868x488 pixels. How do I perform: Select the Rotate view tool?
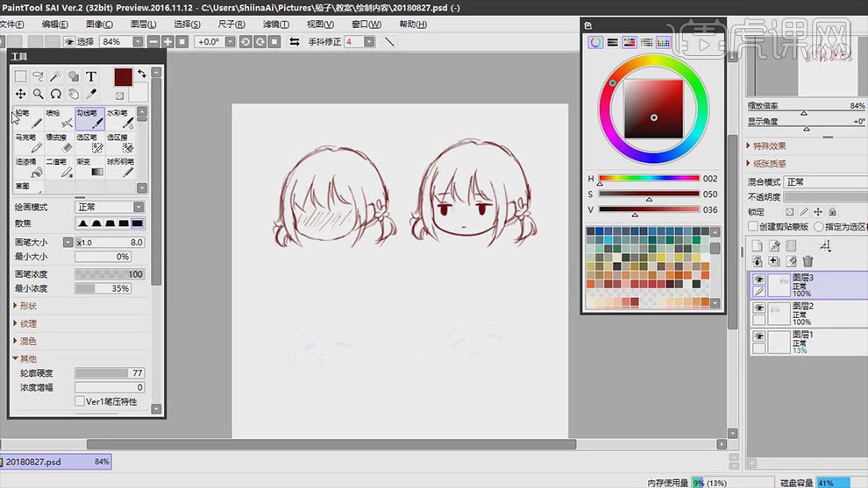click(55, 94)
